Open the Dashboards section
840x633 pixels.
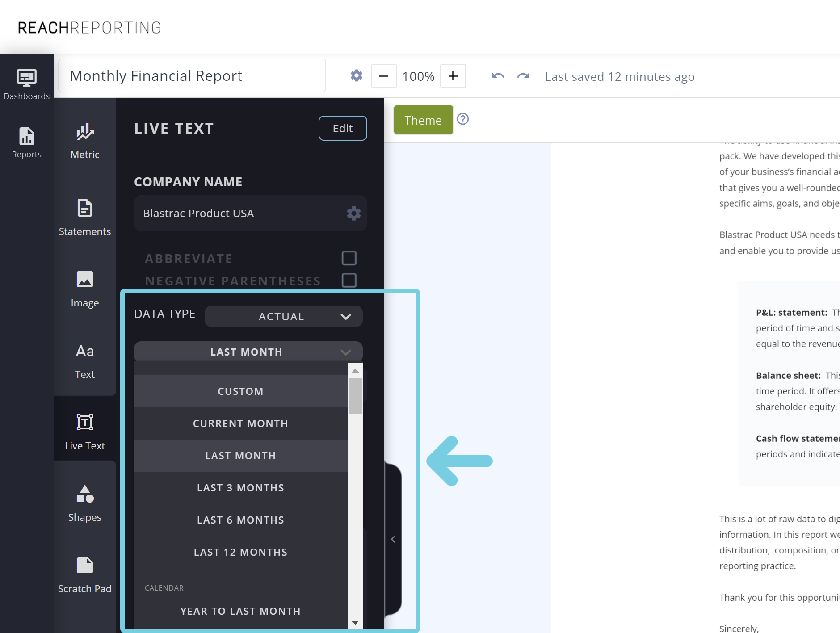[x=26, y=84]
